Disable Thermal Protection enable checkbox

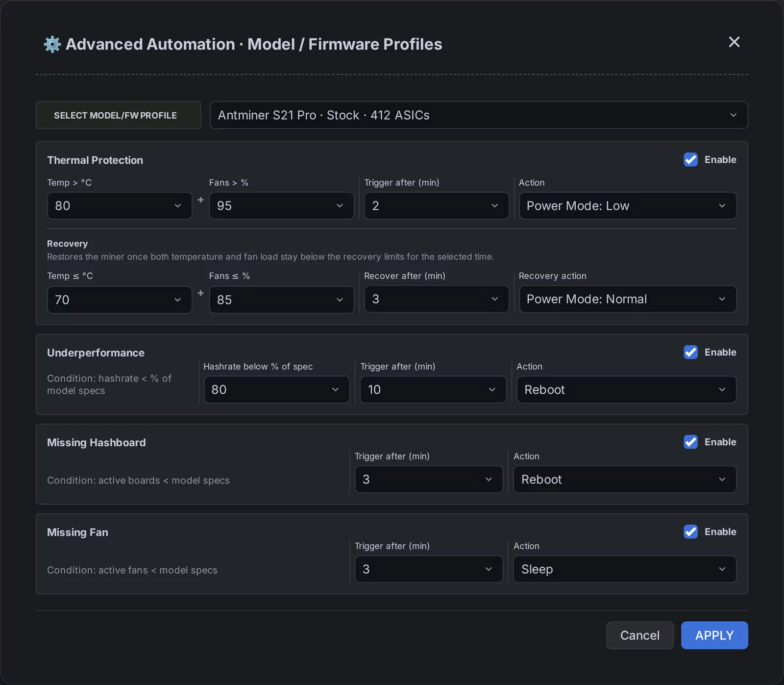point(690,160)
